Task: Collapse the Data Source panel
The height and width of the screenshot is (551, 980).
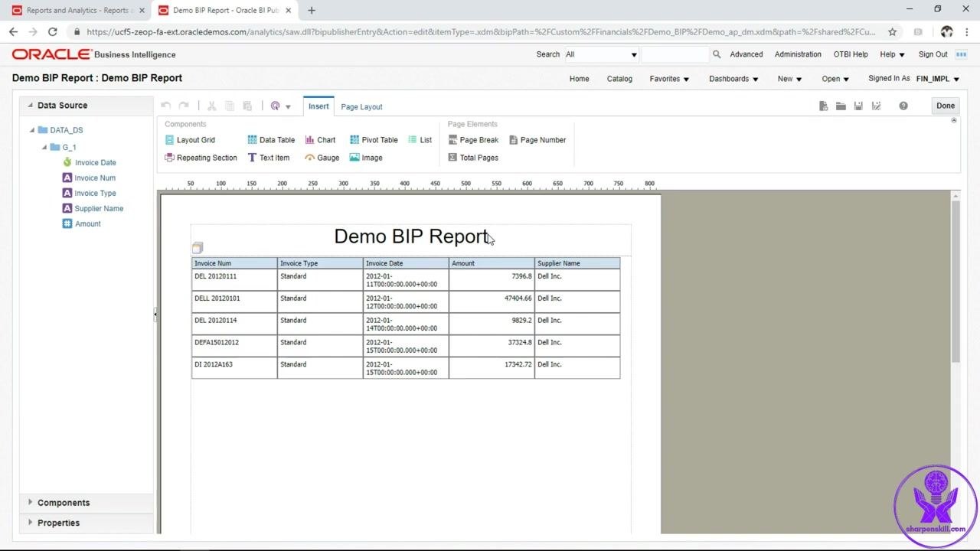Action: [x=31, y=106]
